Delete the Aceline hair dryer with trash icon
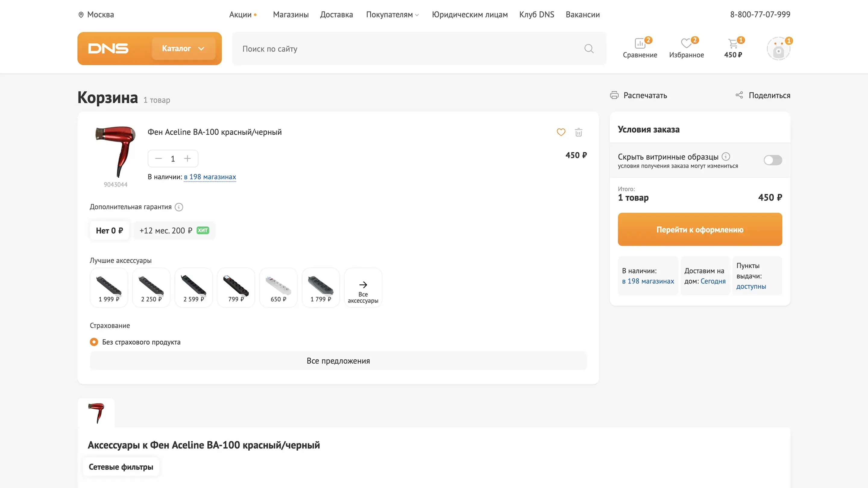The width and height of the screenshot is (868, 488). (579, 132)
